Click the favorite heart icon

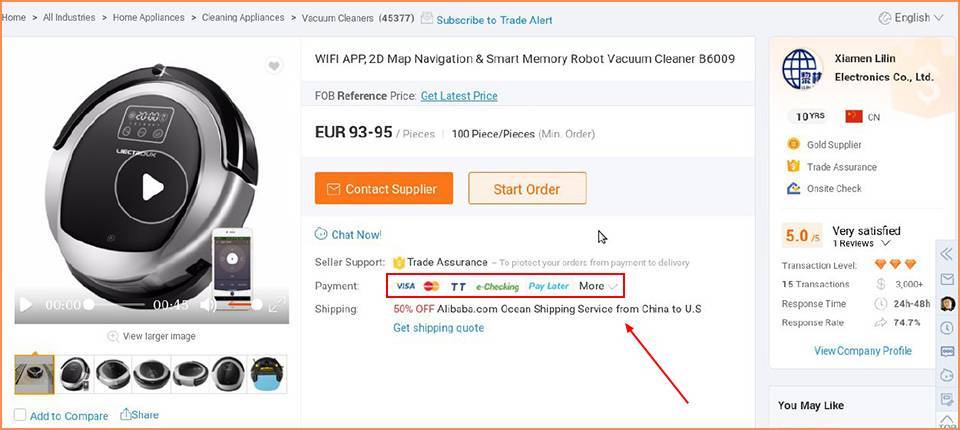click(x=274, y=66)
